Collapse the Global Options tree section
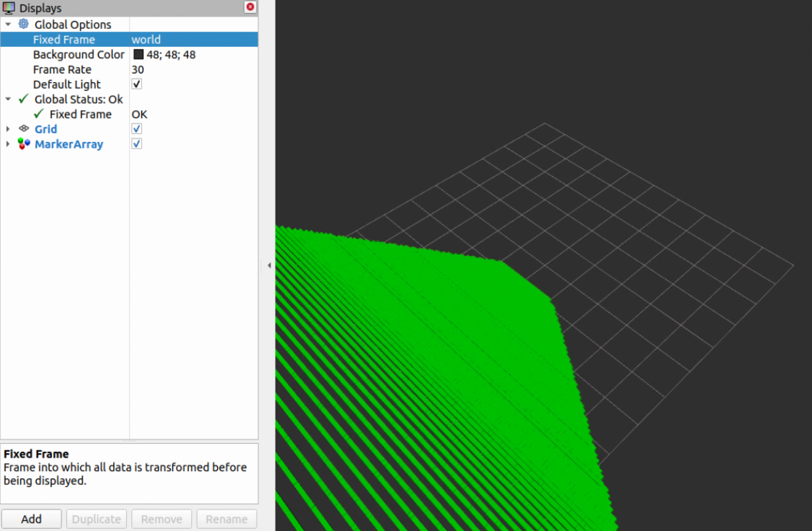 pyautogui.click(x=8, y=24)
